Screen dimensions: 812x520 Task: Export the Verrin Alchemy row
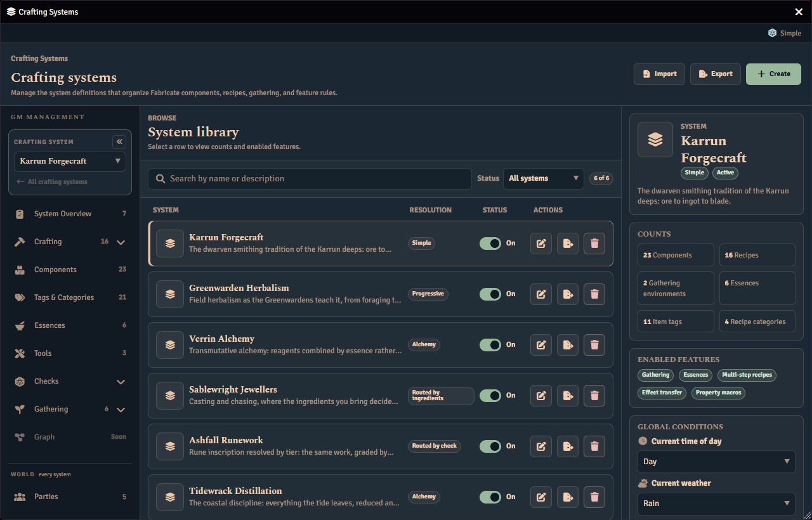point(568,345)
